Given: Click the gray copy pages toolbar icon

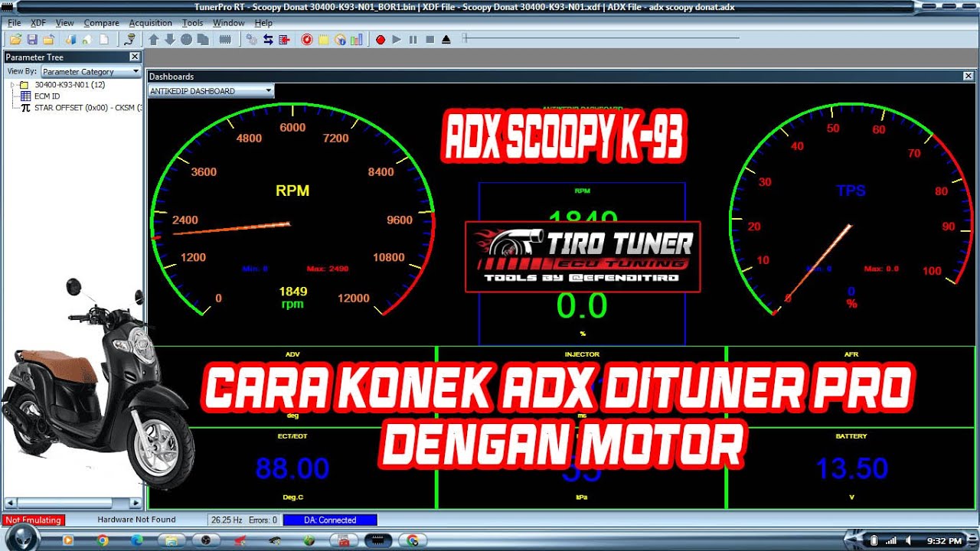Looking at the screenshot, I should pos(202,39).
